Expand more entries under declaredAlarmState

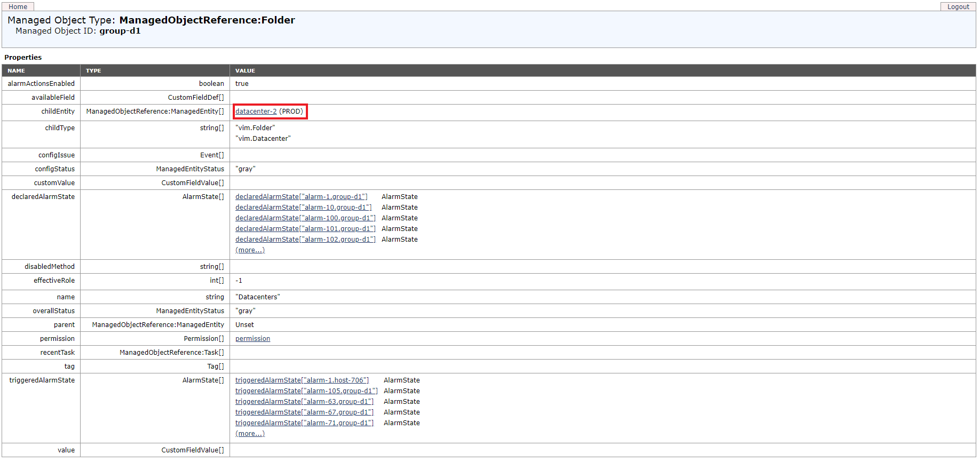point(250,250)
